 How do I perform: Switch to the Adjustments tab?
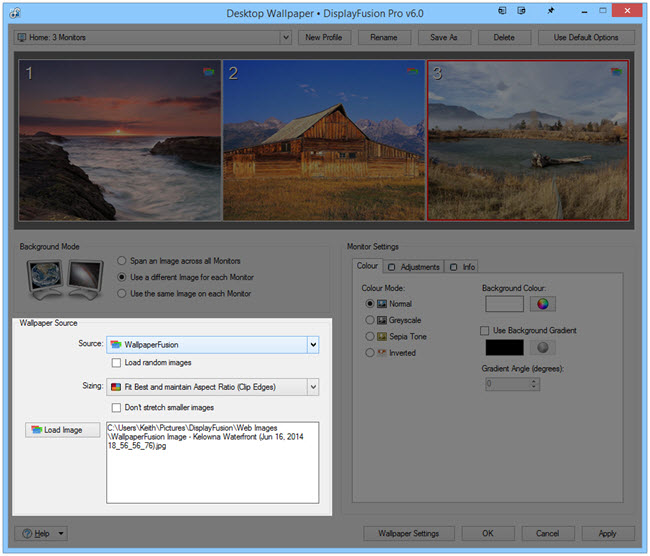coord(414,267)
